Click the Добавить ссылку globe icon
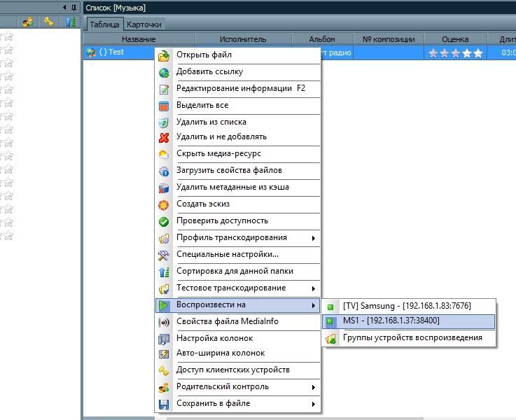The width and height of the screenshot is (516, 420). pyautogui.click(x=164, y=73)
